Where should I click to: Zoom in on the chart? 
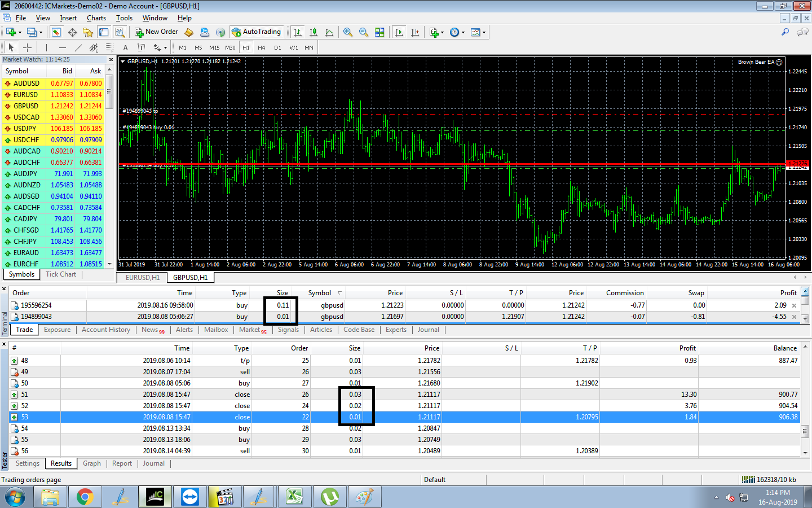[348, 32]
